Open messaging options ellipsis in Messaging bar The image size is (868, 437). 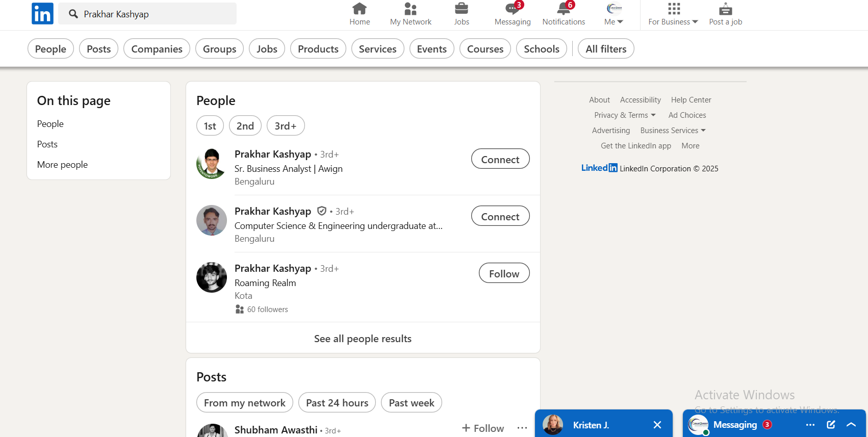[810, 425]
